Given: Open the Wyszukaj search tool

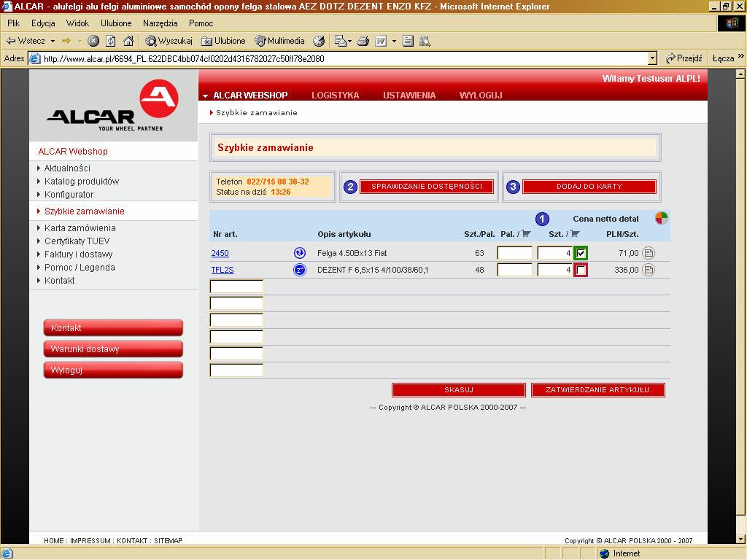Looking at the screenshot, I should tap(169, 41).
